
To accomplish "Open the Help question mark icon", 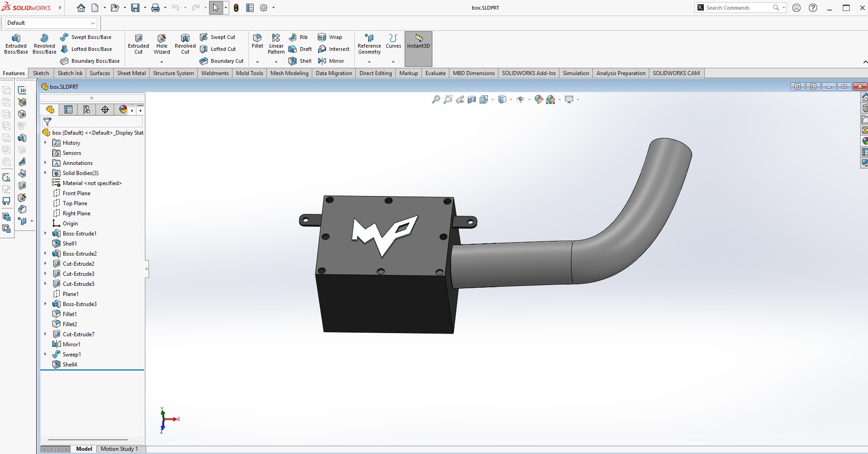I will point(813,8).
